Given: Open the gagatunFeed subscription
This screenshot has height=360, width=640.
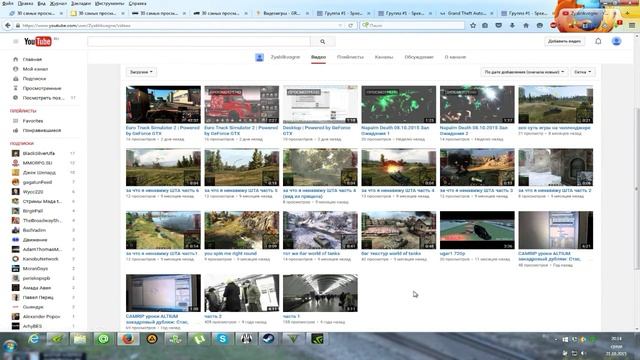Looking at the screenshot, I should pyautogui.click(x=37, y=182).
